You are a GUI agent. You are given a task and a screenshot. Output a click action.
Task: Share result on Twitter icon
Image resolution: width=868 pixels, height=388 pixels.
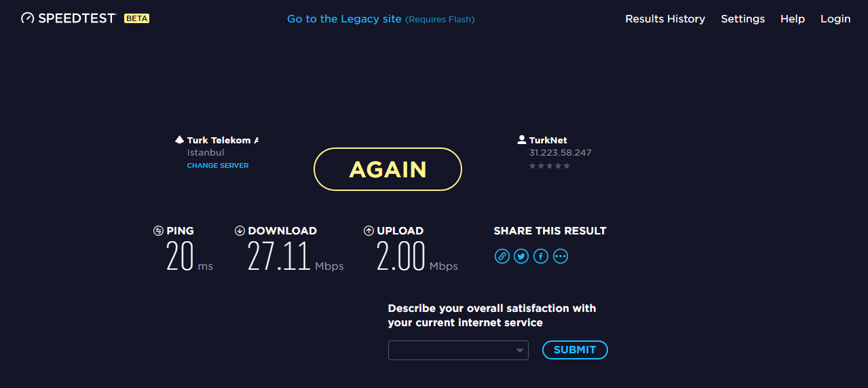(x=521, y=256)
